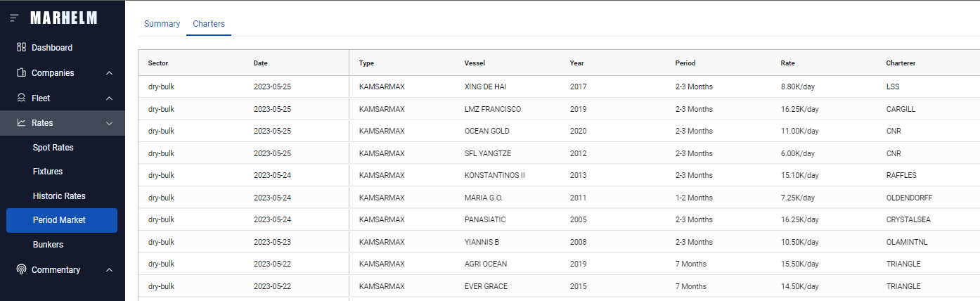Sort by Sector column header

pyautogui.click(x=158, y=63)
